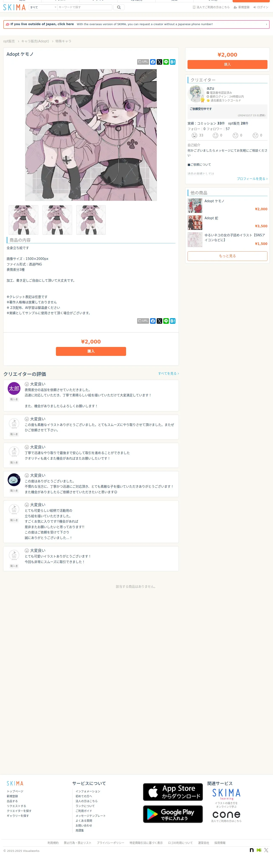Open note icon in footer
The image size is (273, 868).
[252, 851]
